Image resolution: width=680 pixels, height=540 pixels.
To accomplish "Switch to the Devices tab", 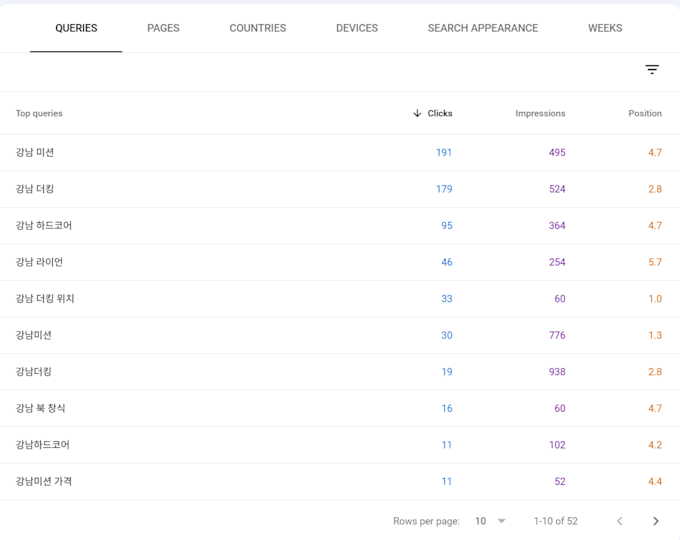I will pyautogui.click(x=357, y=28).
